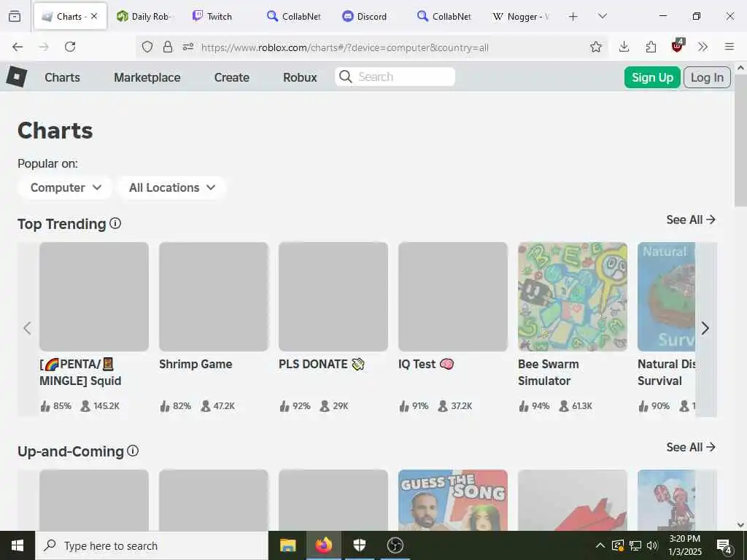Open the Downloads icon
This screenshot has height=560, width=747.
[624, 47]
